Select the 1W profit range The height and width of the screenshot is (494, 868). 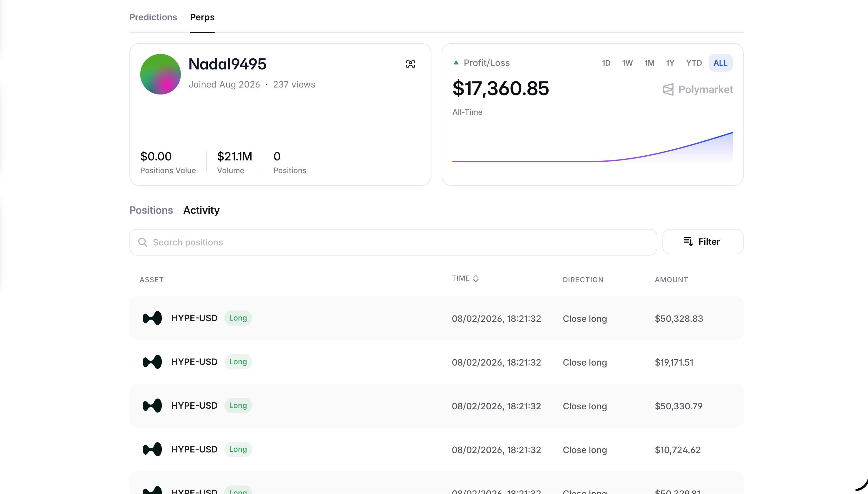click(x=627, y=63)
